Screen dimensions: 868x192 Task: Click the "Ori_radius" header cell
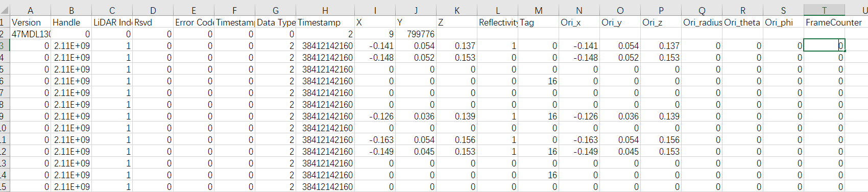tap(702, 22)
